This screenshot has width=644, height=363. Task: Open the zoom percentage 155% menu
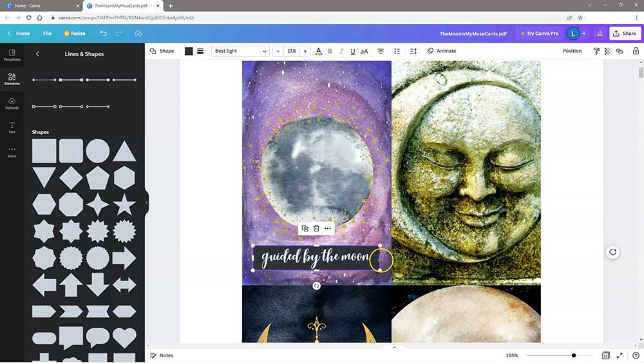pos(512,355)
